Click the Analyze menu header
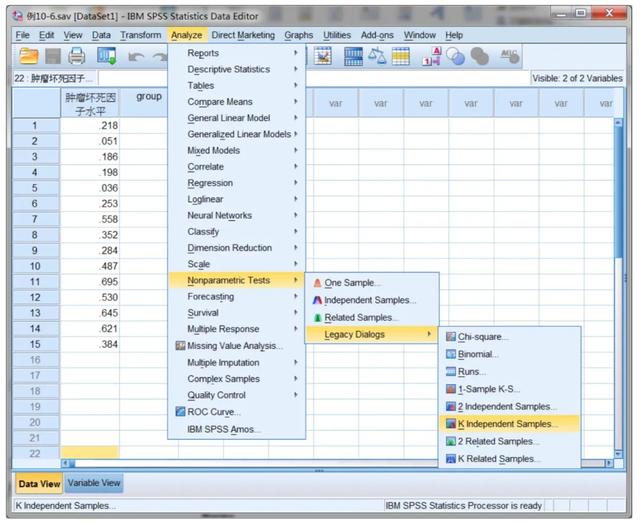This screenshot has width=640, height=523. point(187,35)
